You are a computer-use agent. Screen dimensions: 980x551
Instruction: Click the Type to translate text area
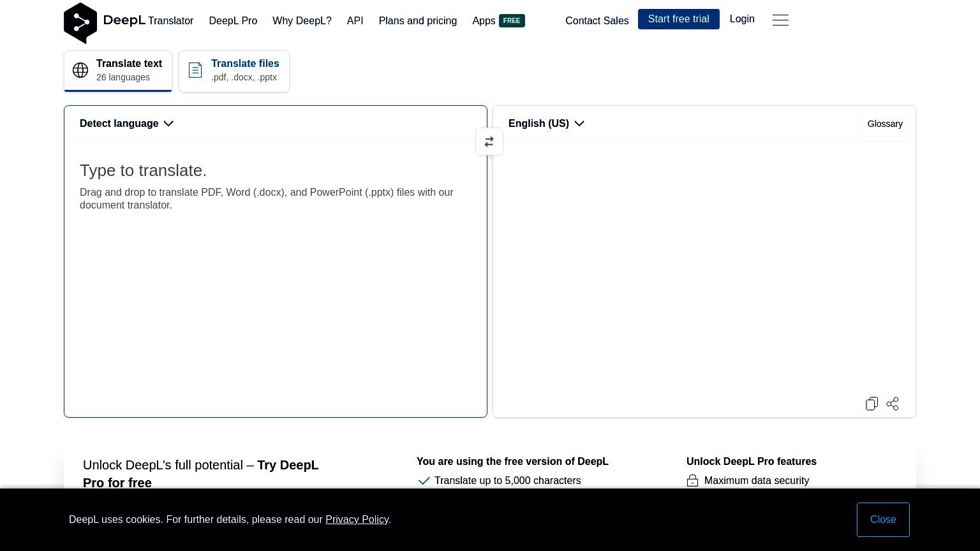click(x=276, y=279)
